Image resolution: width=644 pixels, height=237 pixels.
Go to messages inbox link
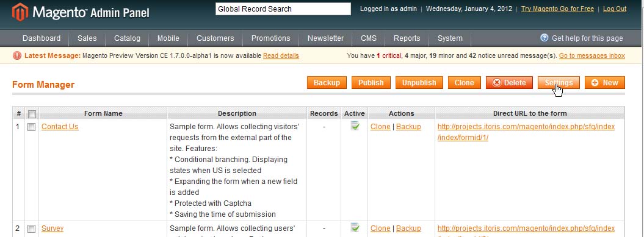pyautogui.click(x=592, y=55)
